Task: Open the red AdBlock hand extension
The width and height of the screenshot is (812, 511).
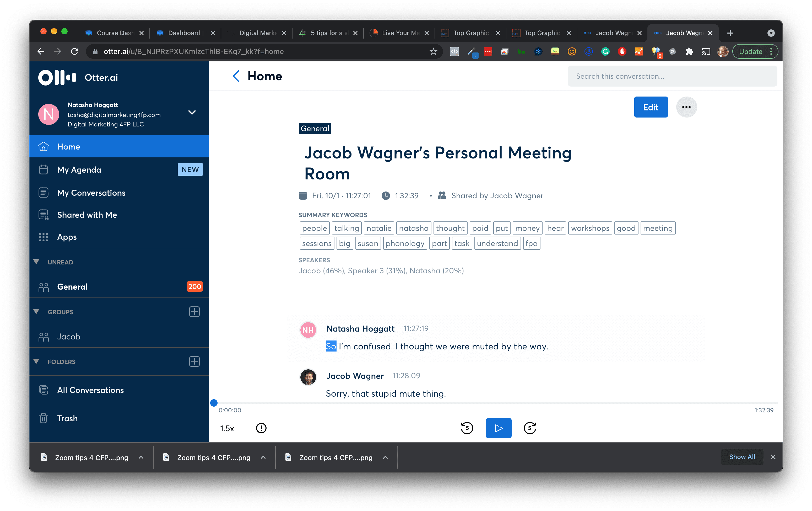Action: click(x=622, y=51)
